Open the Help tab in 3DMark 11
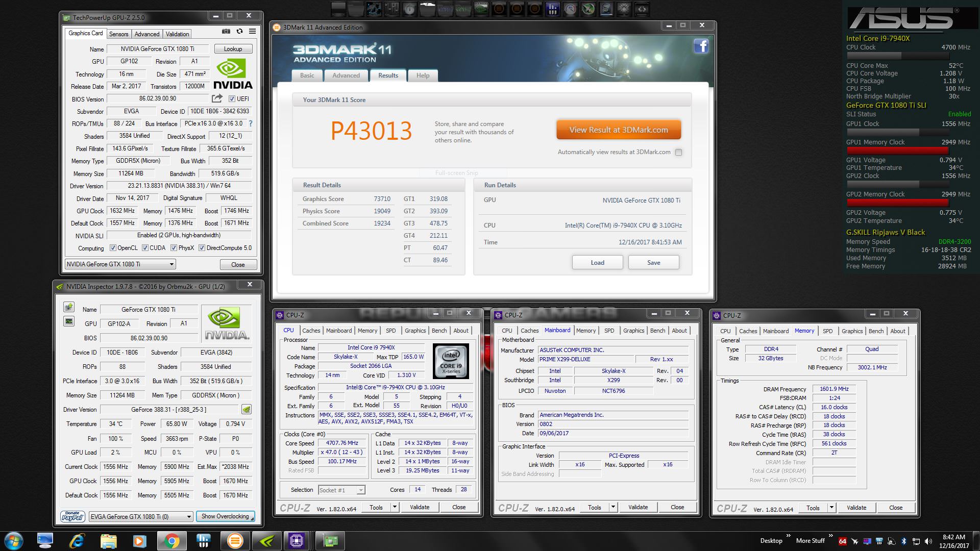Image resolution: width=980 pixels, height=551 pixels. tap(423, 76)
